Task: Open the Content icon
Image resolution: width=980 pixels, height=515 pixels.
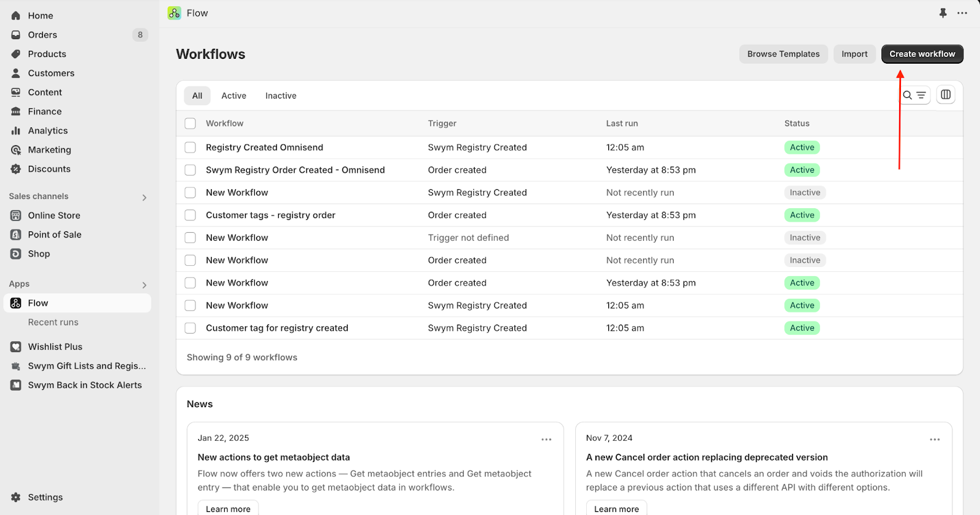Action: point(16,92)
